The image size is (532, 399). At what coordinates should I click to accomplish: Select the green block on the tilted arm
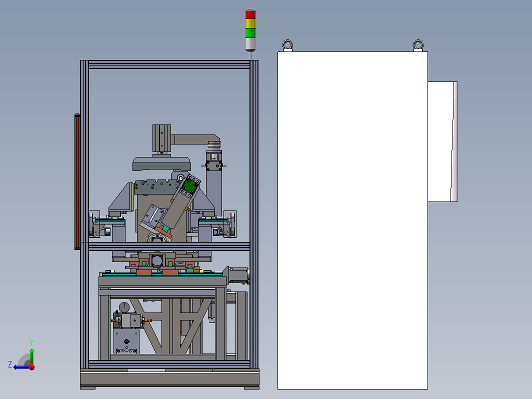tap(189, 186)
